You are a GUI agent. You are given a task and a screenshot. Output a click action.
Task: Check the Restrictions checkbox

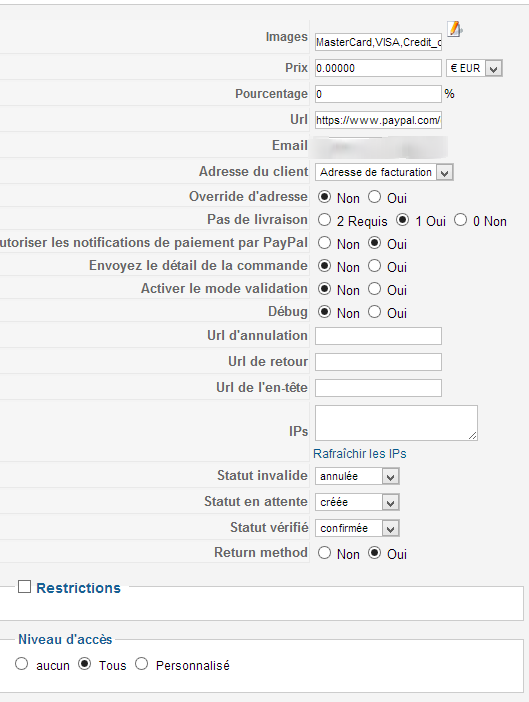(24, 586)
